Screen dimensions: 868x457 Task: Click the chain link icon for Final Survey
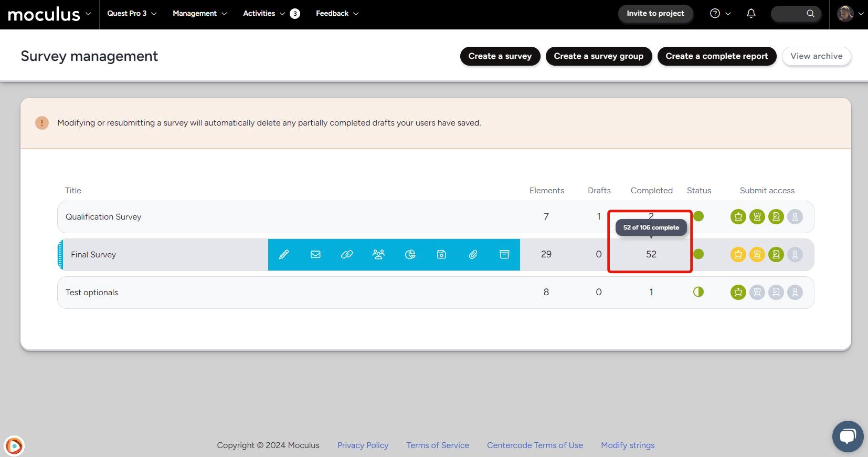pyautogui.click(x=347, y=255)
